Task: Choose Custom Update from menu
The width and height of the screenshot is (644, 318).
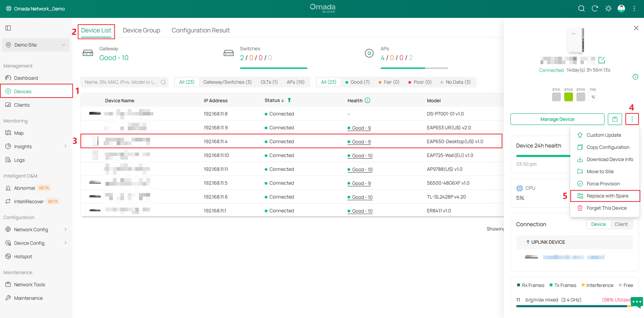Action: pyautogui.click(x=605, y=135)
